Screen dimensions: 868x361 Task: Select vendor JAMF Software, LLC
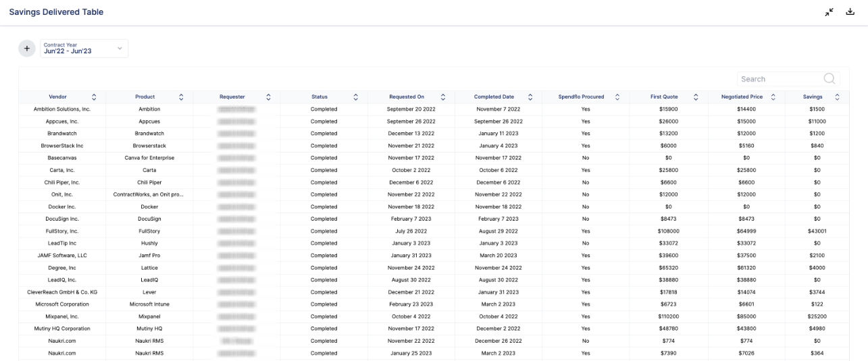(x=62, y=256)
